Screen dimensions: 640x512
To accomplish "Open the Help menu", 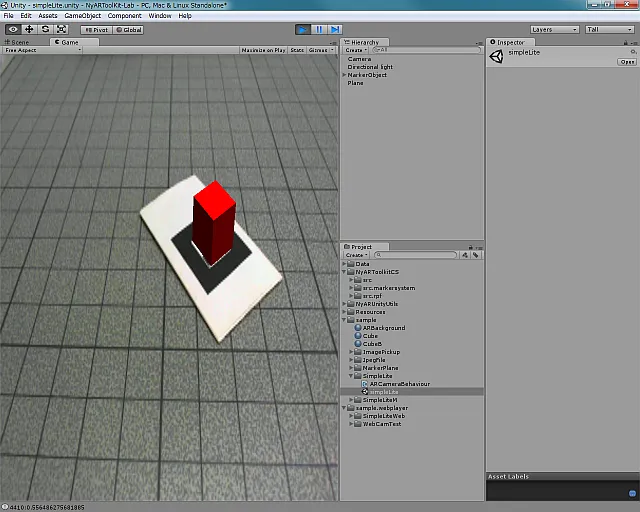I will (185, 16).
